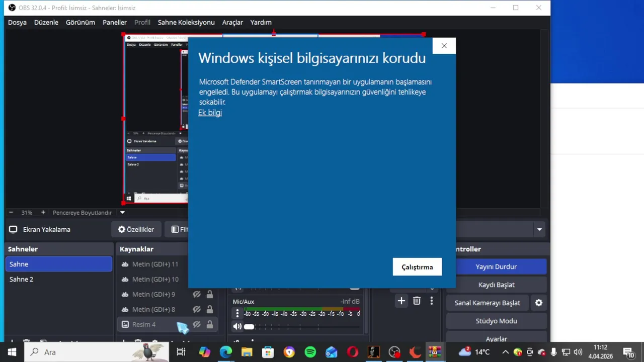The width and height of the screenshot is (644, 362).
Task: Toggle lock on Resim 4
Action: pos(210,324)
